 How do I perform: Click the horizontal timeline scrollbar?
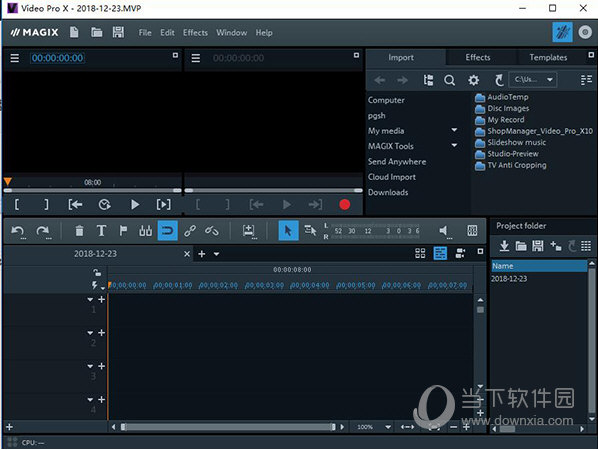click(x=228, y=427)
